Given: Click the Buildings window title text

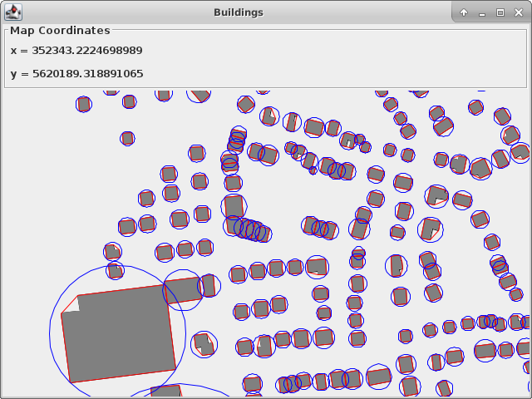Looking at the screenshot, I should point(239,12).
